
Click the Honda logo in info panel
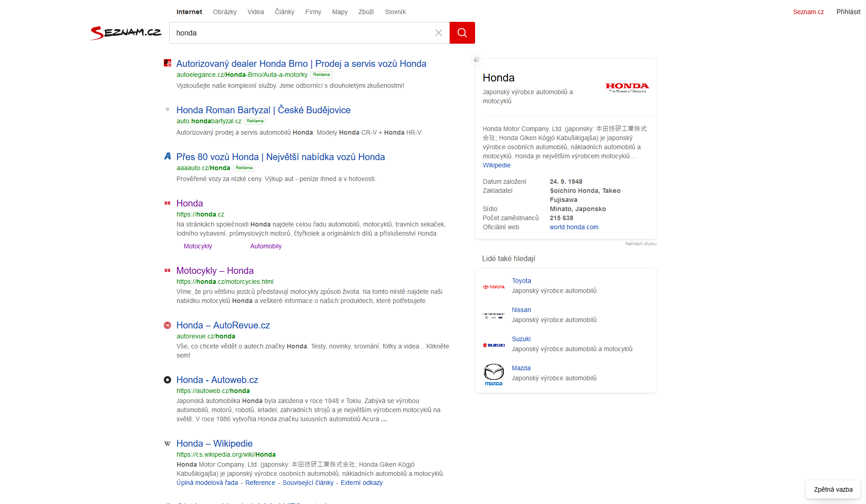coord(627,87)
